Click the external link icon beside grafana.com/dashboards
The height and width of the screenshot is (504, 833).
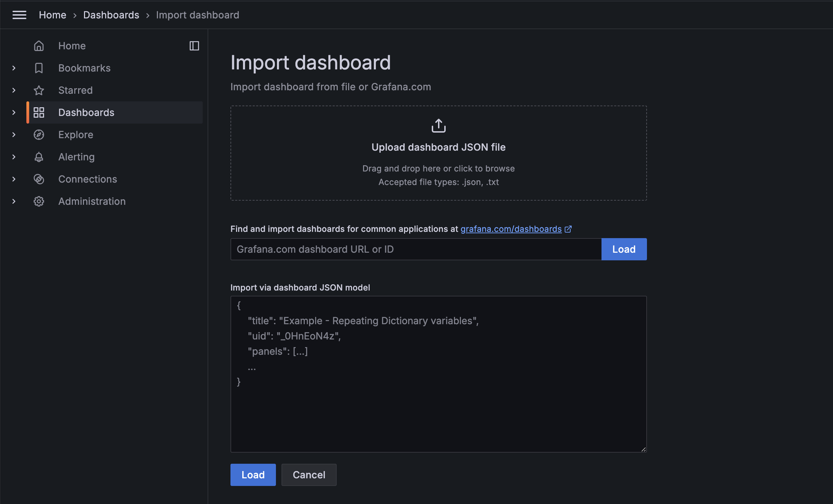(x=568, y=229)
